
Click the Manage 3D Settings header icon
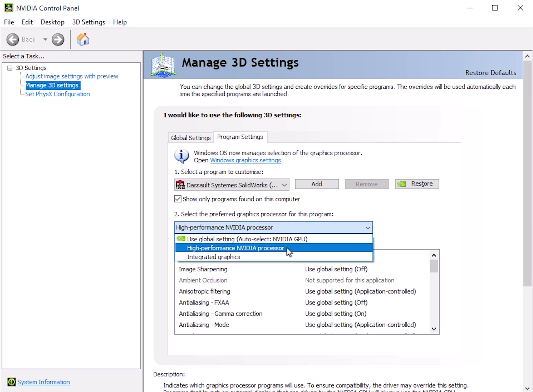pyautogui.click(x=163, y=65)
